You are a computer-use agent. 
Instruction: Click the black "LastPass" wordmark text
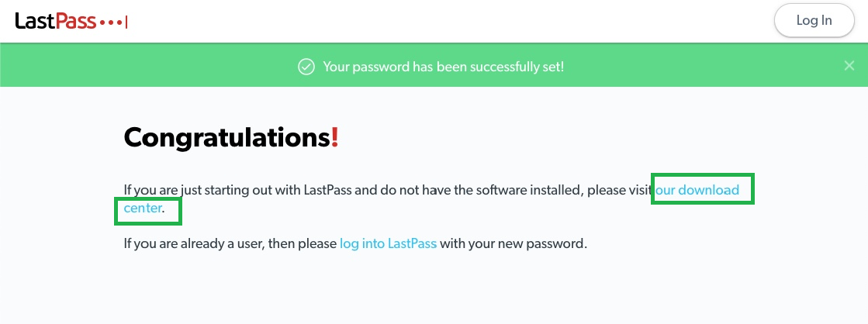(x=56, y=21)
